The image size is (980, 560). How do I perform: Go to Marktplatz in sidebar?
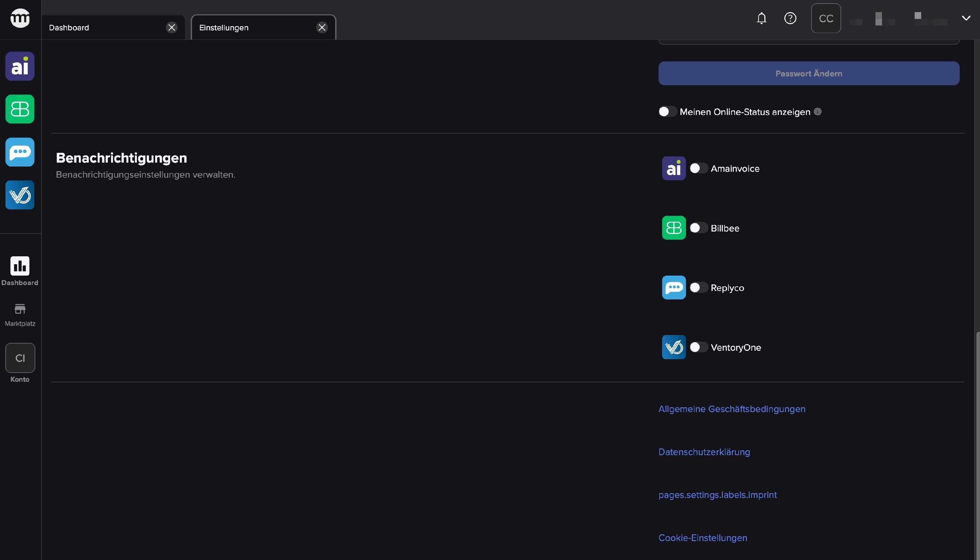pos(20,314)
